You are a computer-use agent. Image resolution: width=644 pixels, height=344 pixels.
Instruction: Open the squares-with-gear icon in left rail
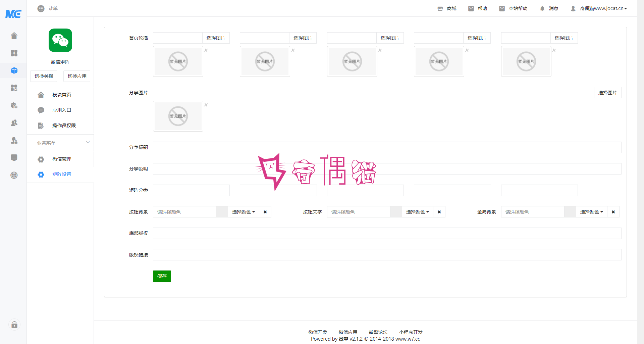coord(14,88)
